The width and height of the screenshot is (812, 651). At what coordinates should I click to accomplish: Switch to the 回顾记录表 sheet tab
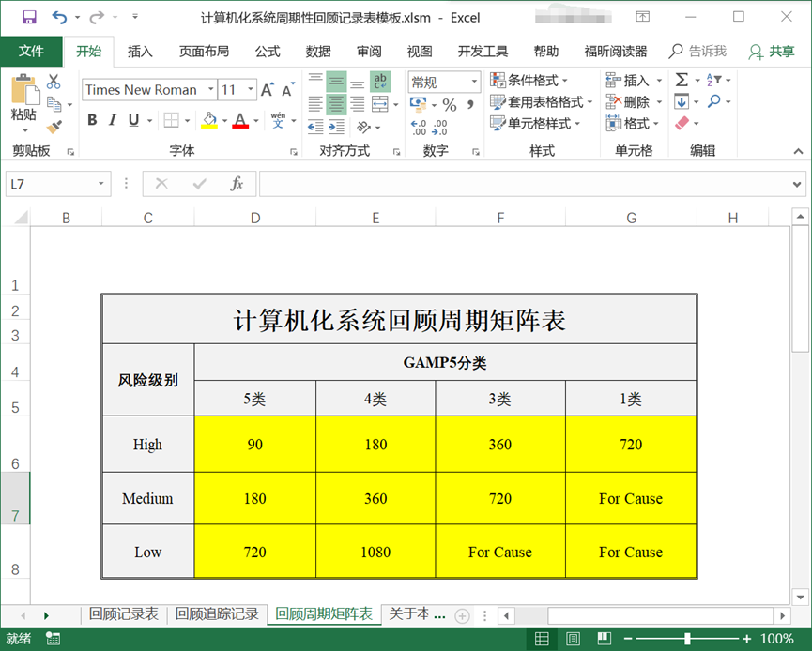coord(124,614)
